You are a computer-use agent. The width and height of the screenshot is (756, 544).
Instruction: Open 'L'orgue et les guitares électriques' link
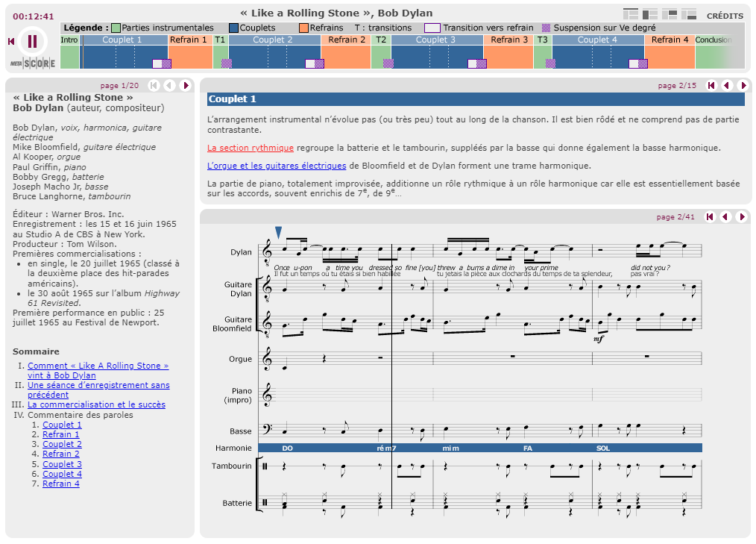pyautogui.click(x=277, y=166)
